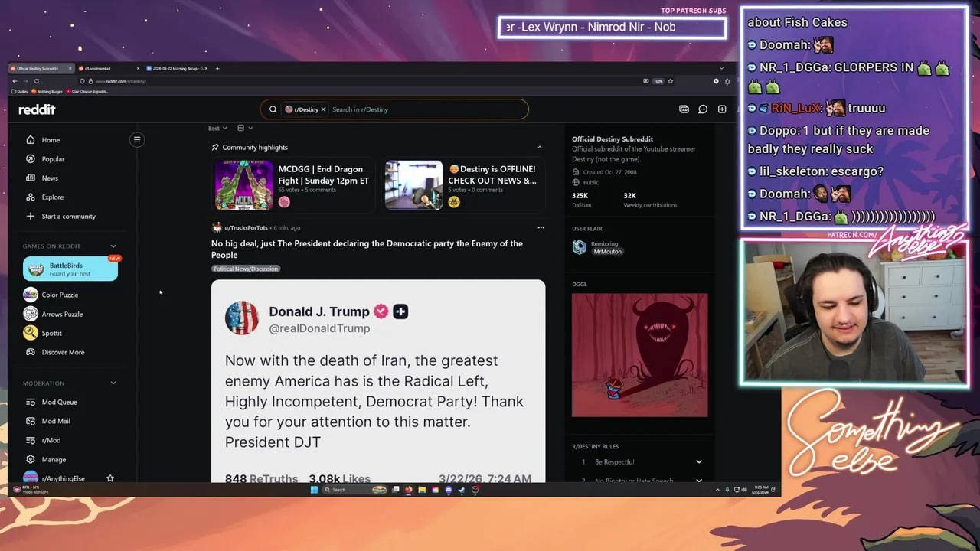Screen dimensions: 980x551
Task: Open the Color Puzzle game
Action: (51, 295)
